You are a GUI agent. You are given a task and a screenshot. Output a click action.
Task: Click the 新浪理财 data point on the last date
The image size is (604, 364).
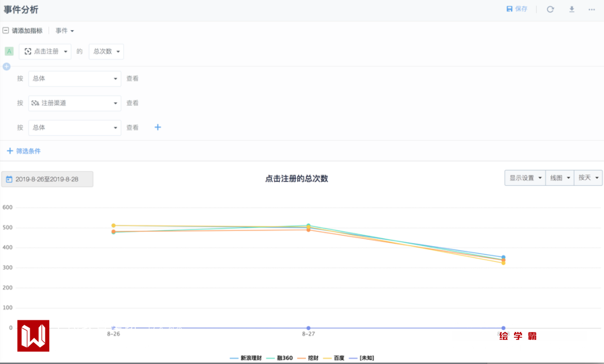pos(503,257)
